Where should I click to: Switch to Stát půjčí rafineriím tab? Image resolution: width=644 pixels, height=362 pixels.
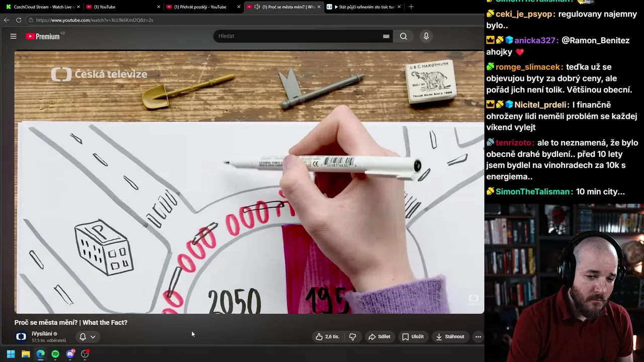pyautogui.click(x=365, y=7)
